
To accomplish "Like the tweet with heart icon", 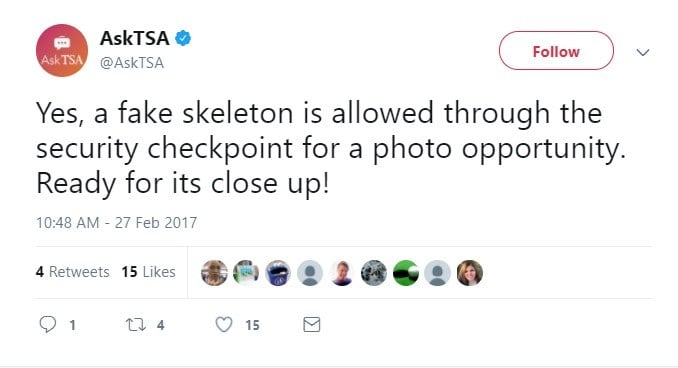I will point(224,325).
